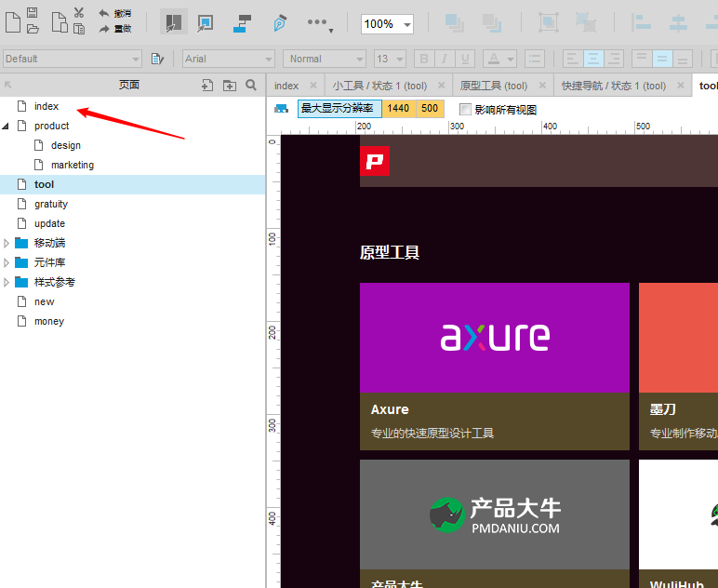Screen dimensions: 718x588
Task: Select the Connector tool
Action: pos(242,23)
